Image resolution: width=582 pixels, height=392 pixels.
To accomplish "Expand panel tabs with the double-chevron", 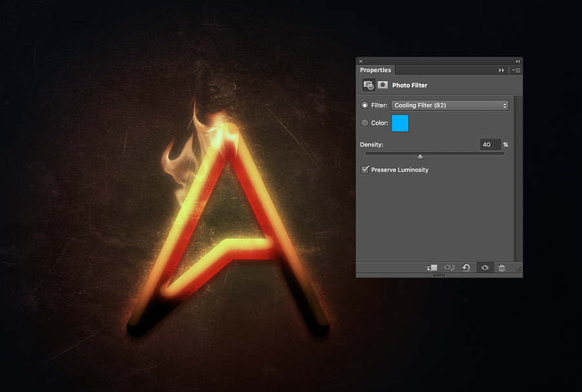I will point(501,70).
